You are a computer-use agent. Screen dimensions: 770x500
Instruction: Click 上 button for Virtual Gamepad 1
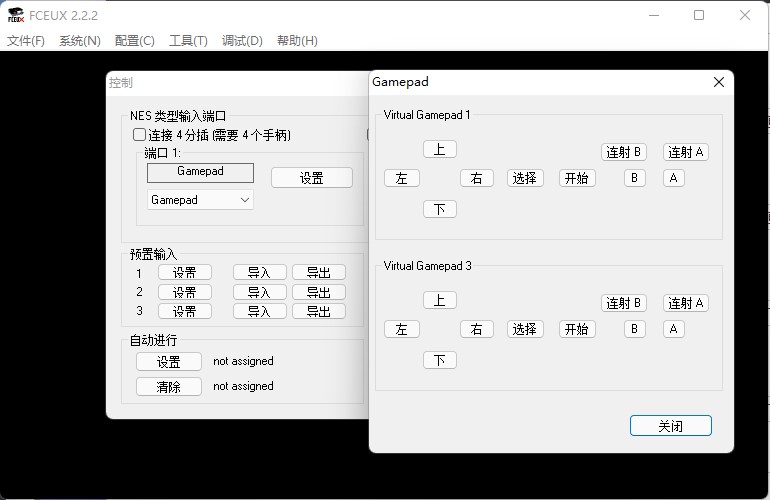click(x=440, y=149)
